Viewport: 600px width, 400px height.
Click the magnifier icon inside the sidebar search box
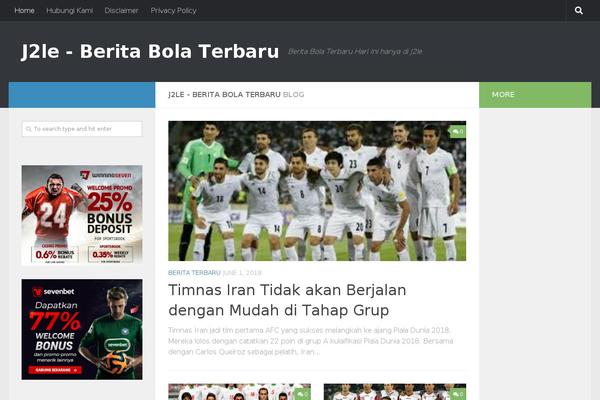pos(28,129)
